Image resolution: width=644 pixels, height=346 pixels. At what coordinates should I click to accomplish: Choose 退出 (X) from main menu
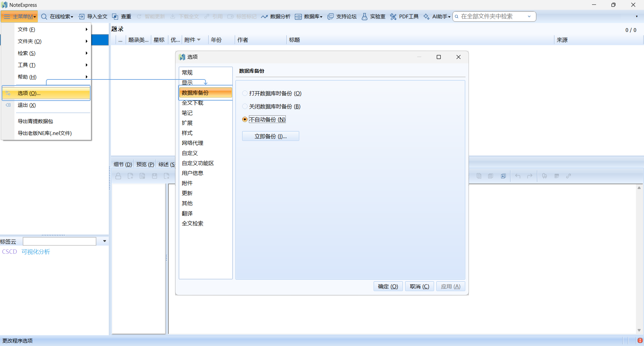(46, 105)
